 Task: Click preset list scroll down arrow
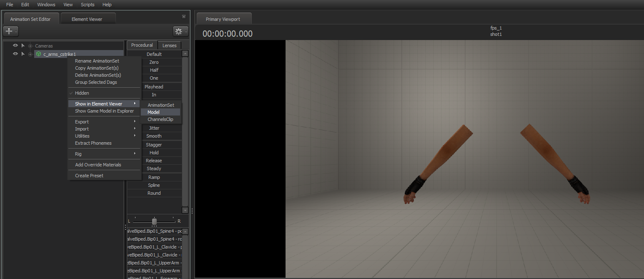click(185, 211)
